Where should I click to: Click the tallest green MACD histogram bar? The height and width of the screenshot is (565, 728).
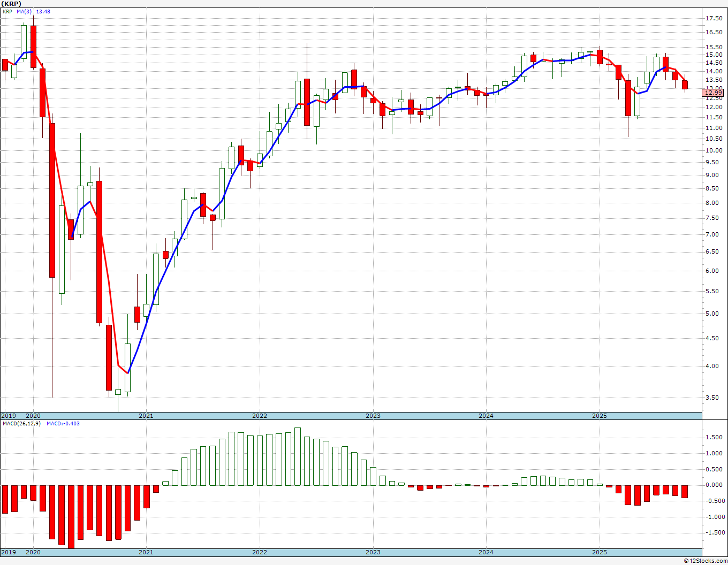pos(298,456)
